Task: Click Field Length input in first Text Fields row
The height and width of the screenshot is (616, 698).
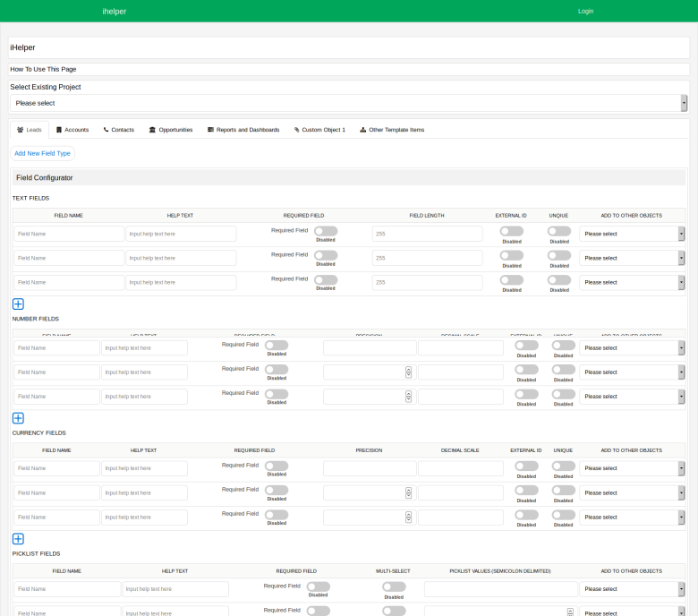Action: [x=428, y=234]
